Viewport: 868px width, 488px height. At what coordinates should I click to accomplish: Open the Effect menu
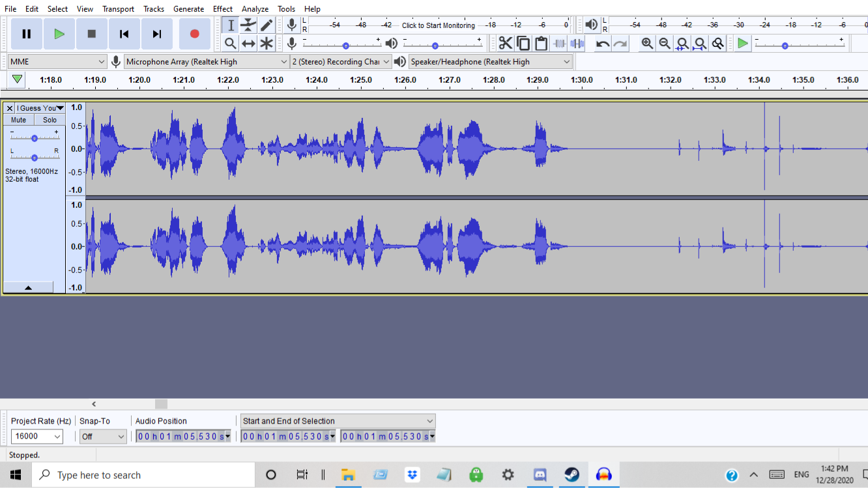point(223,9)
